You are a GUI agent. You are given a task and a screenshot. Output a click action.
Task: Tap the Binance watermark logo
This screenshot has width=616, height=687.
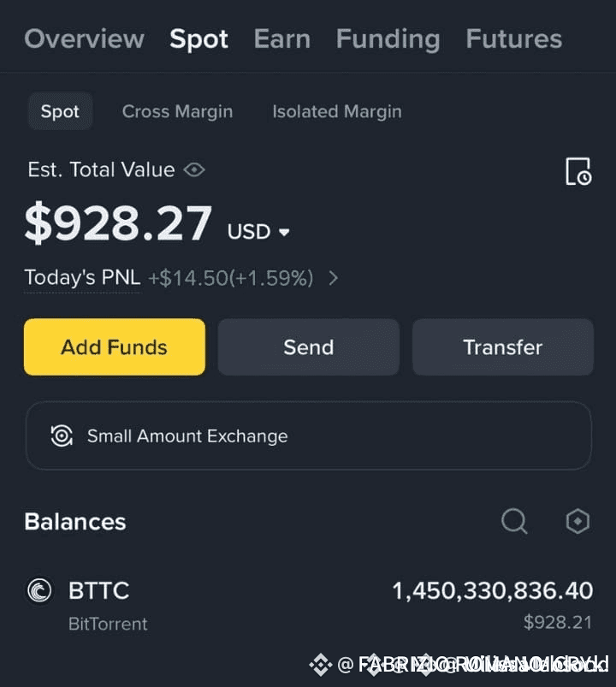(x=321, y=664)
